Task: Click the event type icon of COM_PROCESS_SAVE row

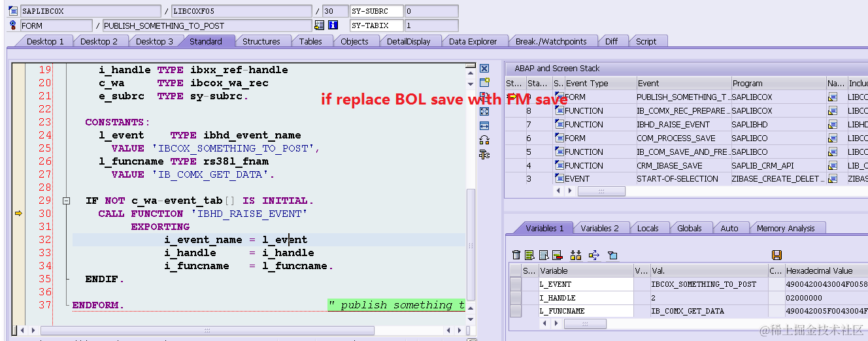Action: (x=559, y=138)
